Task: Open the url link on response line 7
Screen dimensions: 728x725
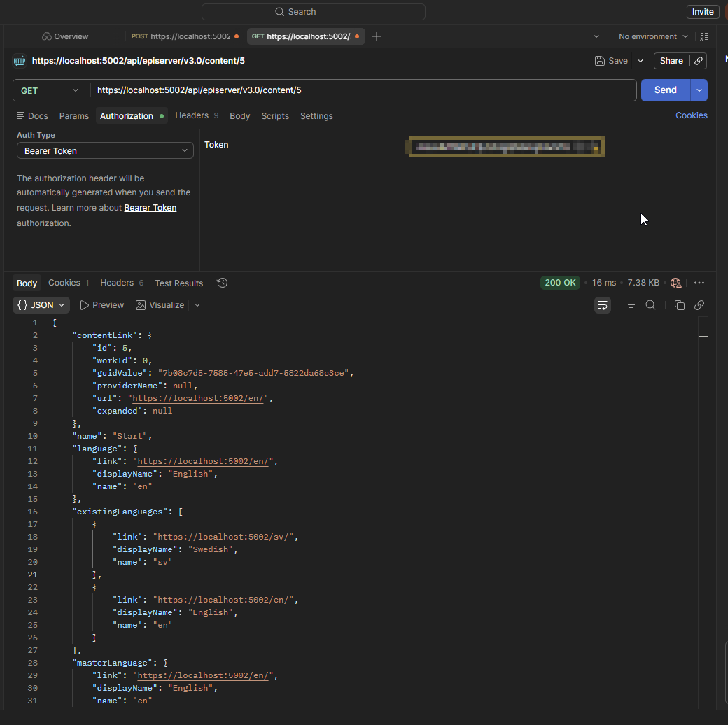Action: coord(198,399)
